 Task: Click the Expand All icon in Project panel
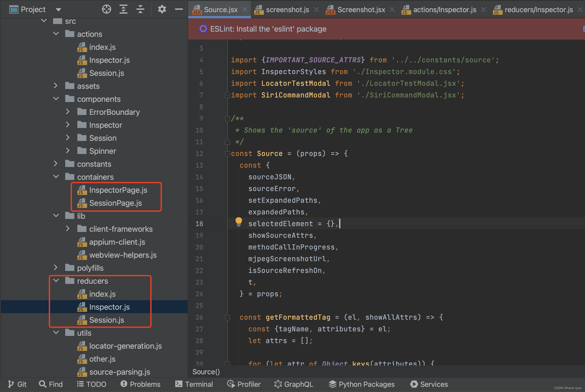click(x=123, y=9)
